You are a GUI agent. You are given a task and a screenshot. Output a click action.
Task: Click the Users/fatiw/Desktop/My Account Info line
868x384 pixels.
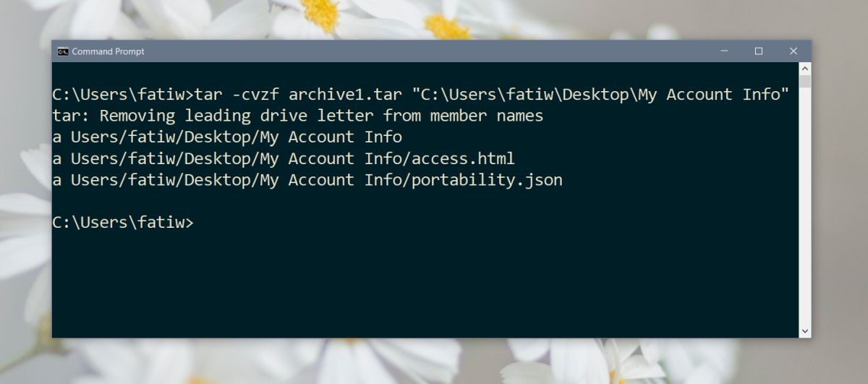pos(227,137)
